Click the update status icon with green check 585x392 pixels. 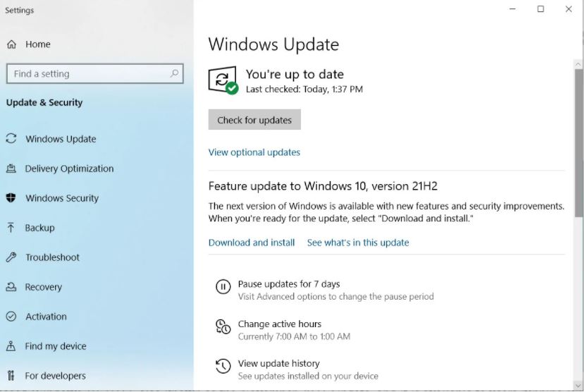click(x=223, y=80)
